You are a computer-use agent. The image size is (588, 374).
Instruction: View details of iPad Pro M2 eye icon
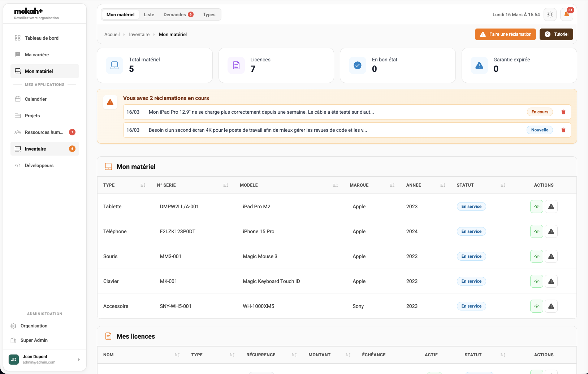(536, 206)
